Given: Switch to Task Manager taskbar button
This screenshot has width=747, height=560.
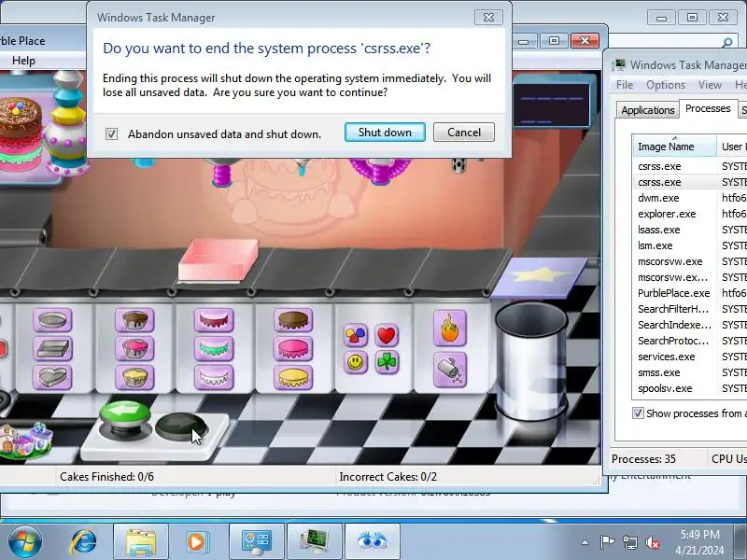Looking at the screenshot, I should pos(315,542).
